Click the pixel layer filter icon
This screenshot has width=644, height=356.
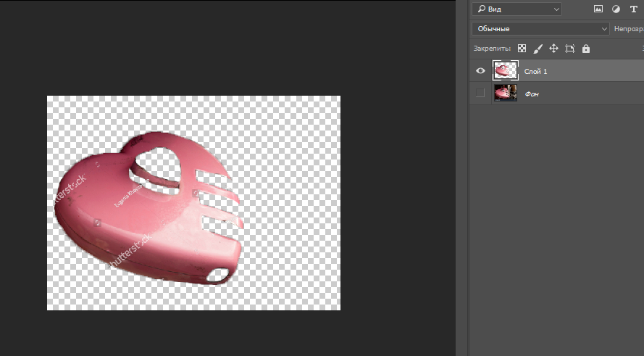coord(598,9)
